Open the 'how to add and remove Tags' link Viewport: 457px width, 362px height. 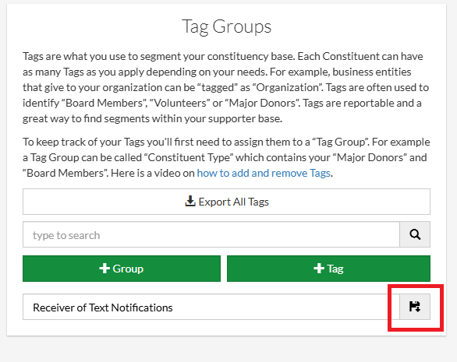[264, 173]
